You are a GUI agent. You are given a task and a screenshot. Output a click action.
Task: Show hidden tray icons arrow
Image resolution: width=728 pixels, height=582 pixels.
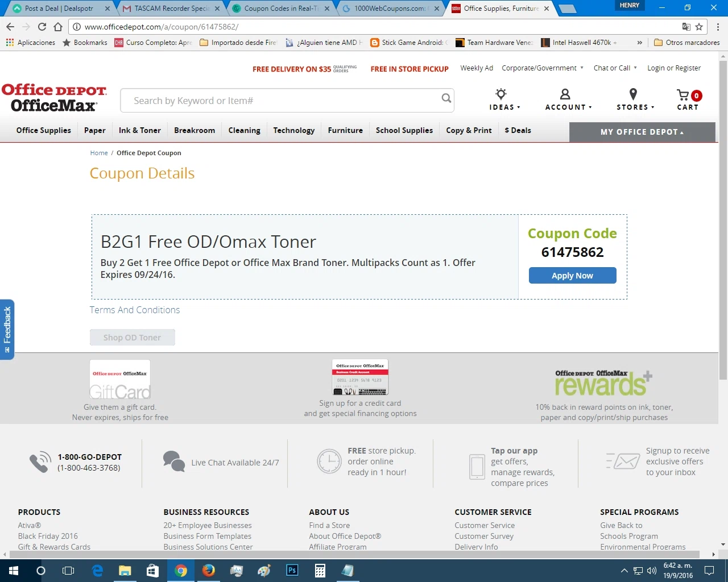(x=624, y=571)
